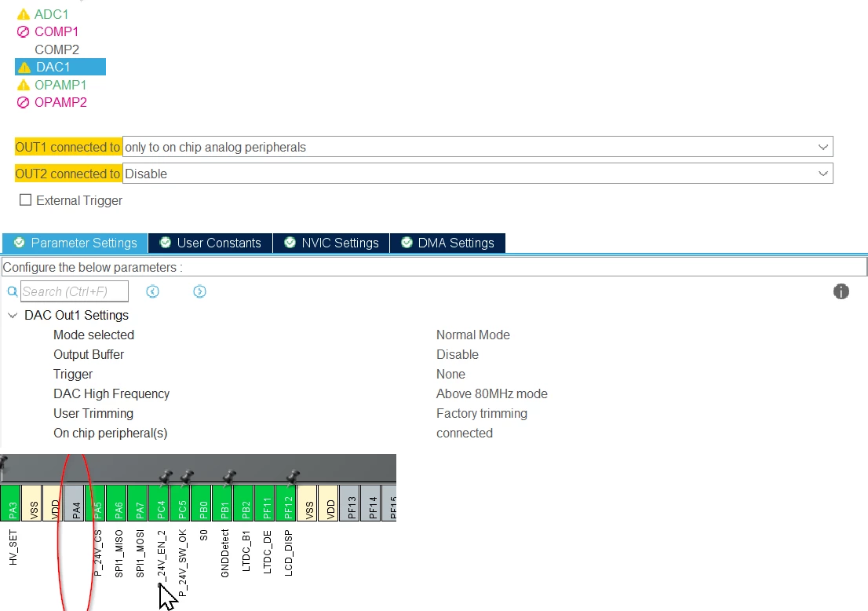Select the Factory trimming value

482,414
